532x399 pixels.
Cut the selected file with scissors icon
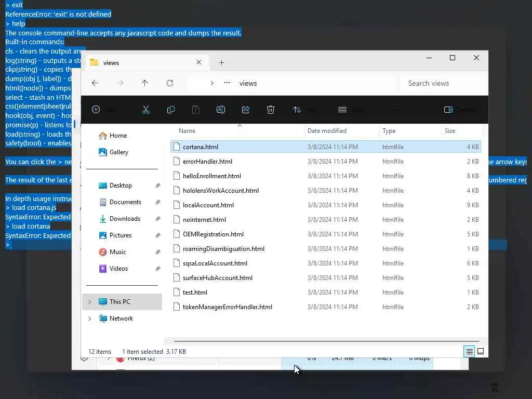coord(146,110)
